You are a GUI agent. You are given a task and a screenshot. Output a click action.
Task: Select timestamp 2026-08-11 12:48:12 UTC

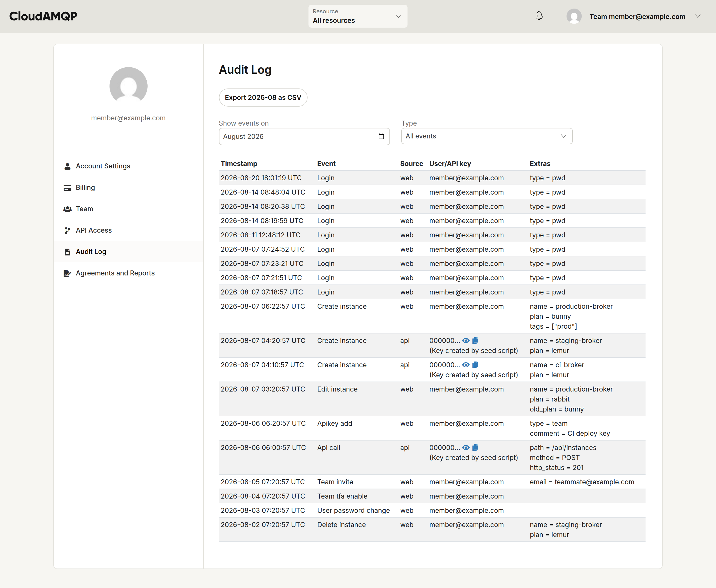click(260, 235)
